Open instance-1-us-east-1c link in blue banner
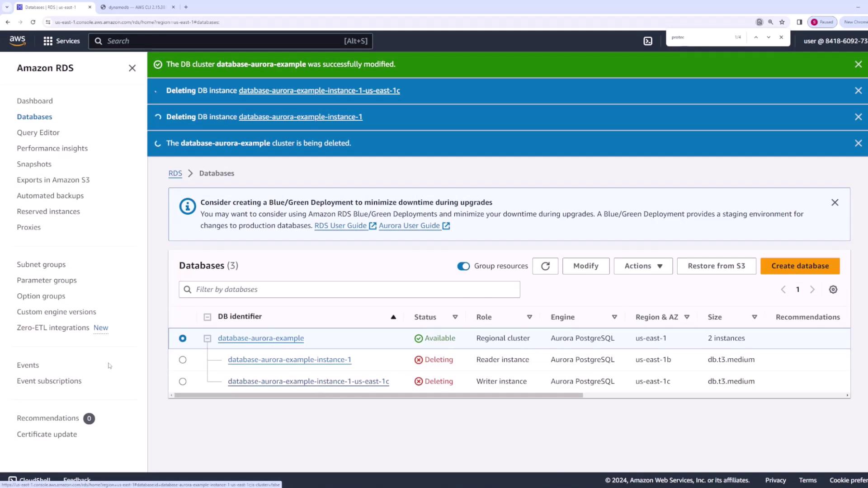 [x=319, y=91]
